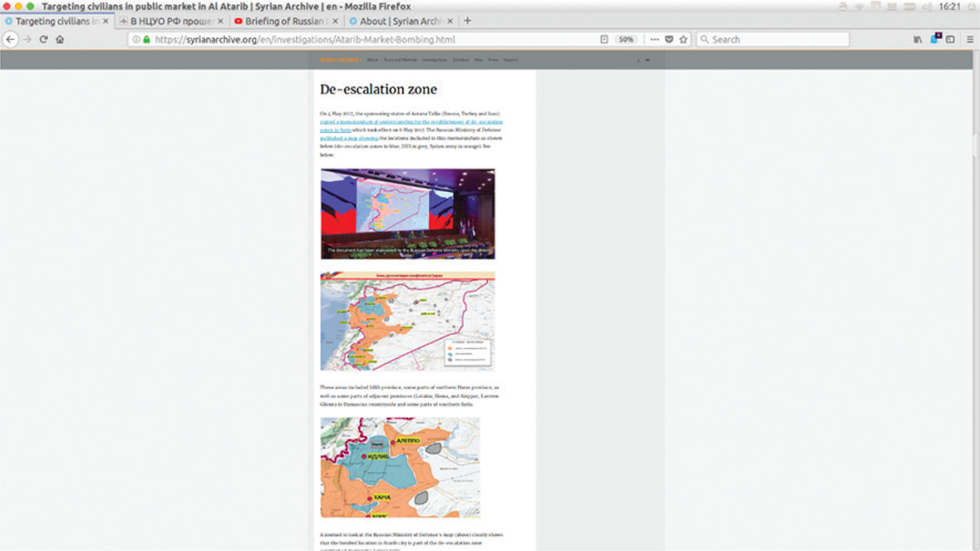Click the green secure padlock icon

[146, 39]
